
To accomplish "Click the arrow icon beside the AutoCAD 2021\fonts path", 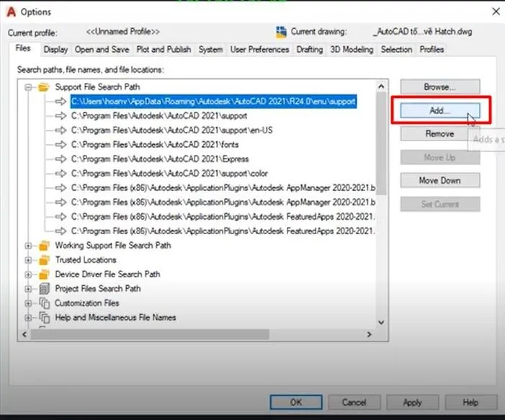I will (60, 145).
